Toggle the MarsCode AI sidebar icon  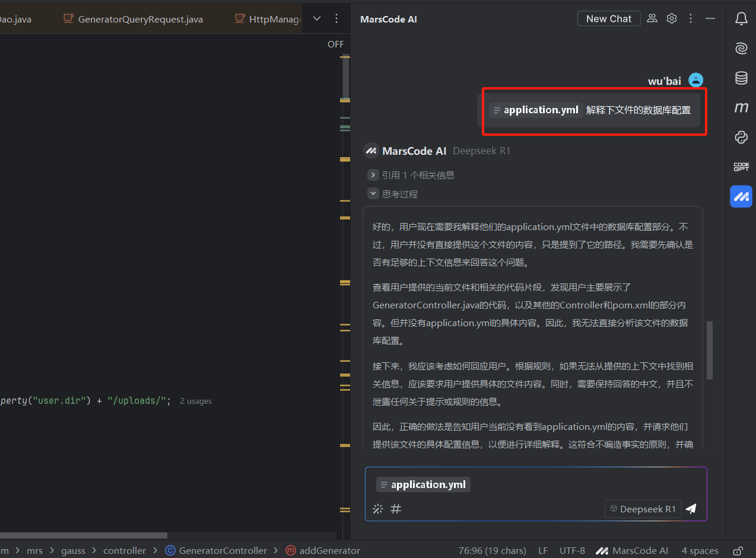tap(741, 196)
